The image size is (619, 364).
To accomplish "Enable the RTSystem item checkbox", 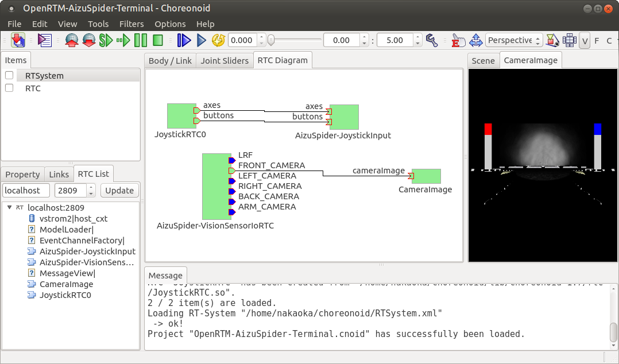I will [x=9, y=75].
